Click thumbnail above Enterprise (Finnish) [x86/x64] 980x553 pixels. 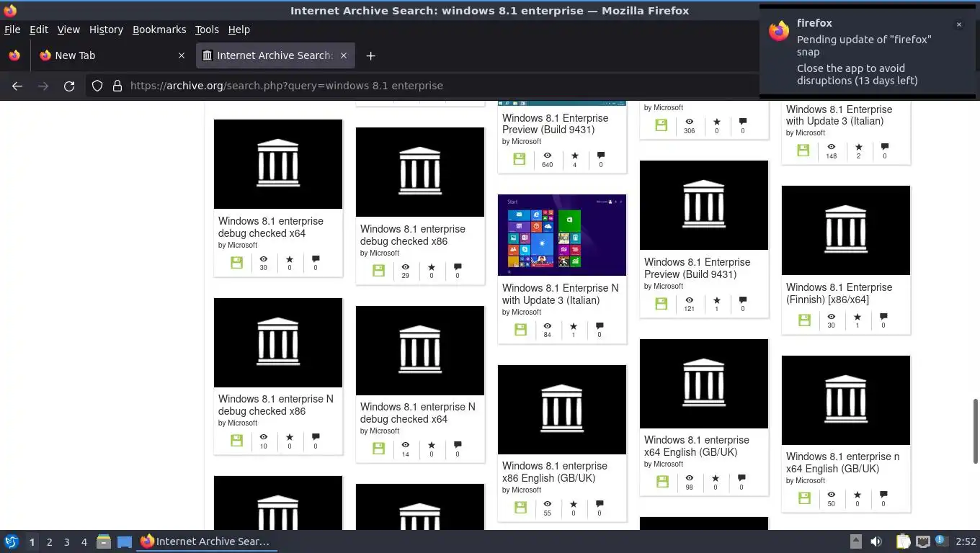coord(846,230)
